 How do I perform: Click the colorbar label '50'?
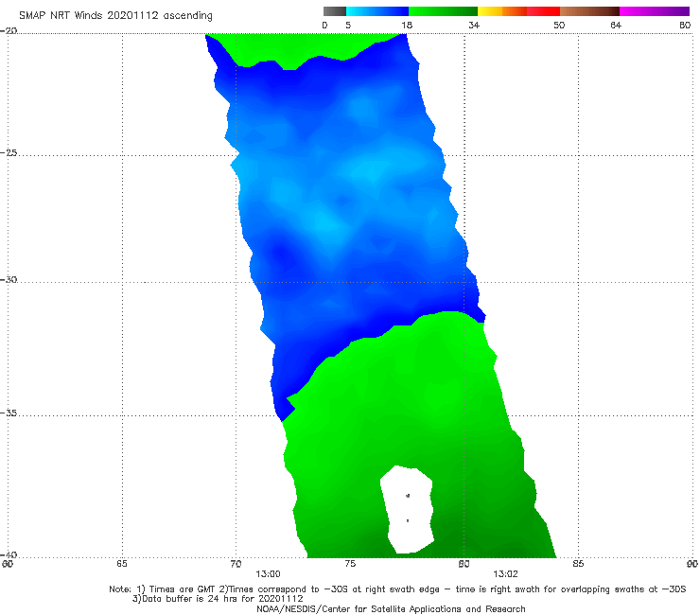[559, 25]
